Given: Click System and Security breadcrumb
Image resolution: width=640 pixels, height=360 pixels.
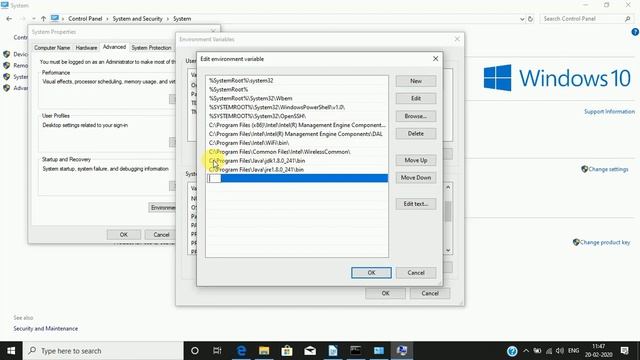Looking at the screenshot, I should 138,19.
